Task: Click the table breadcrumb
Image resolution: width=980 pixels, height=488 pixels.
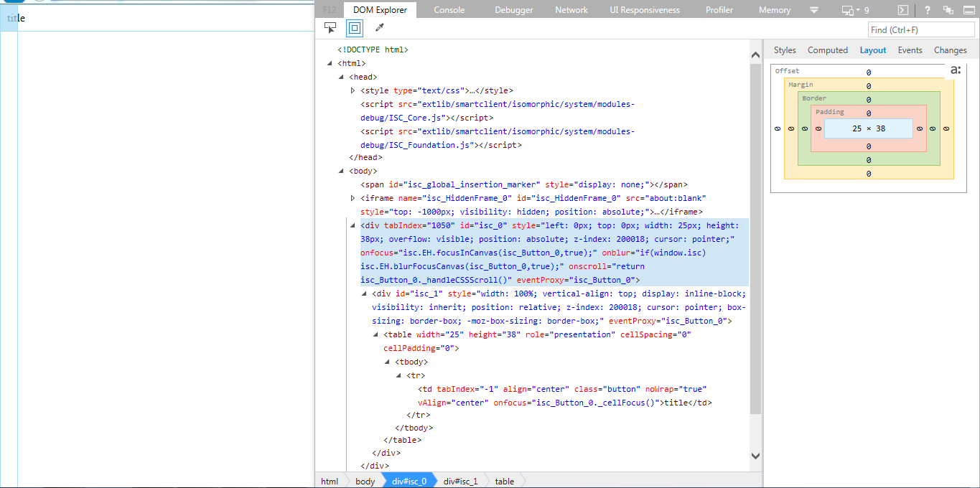Action: coord(505,481)
